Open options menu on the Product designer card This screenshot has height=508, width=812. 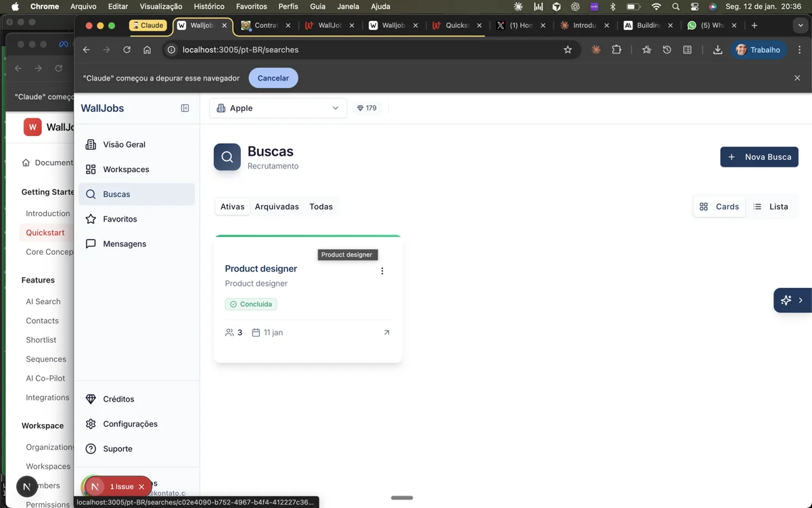(x=382, y=270)
